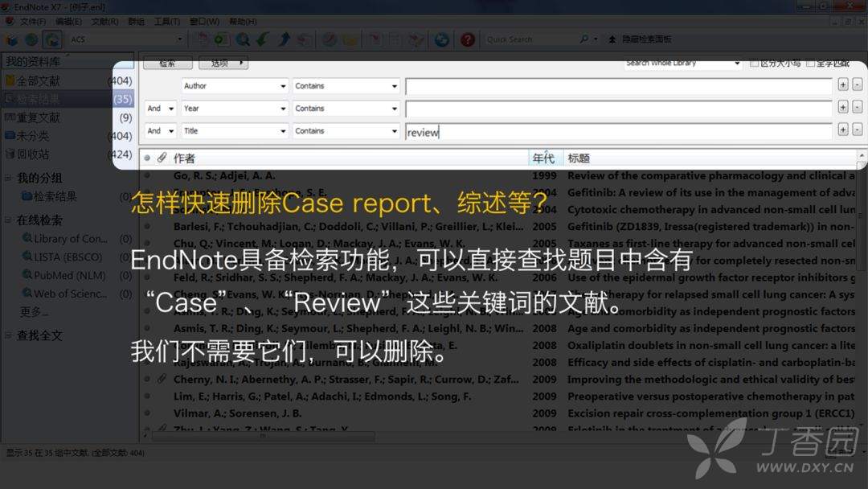Remove the Year search row with minus
Screen dimensions: 868x489
(857, 107)
